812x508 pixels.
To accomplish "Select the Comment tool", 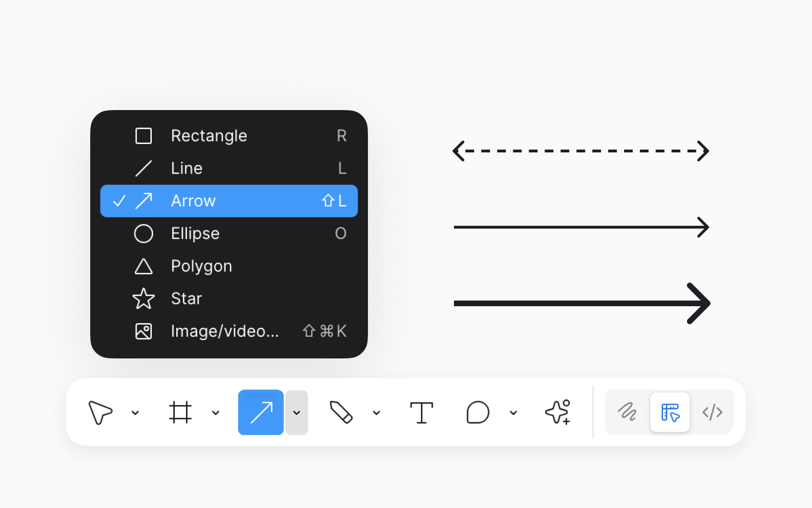I will pos(478,413).
